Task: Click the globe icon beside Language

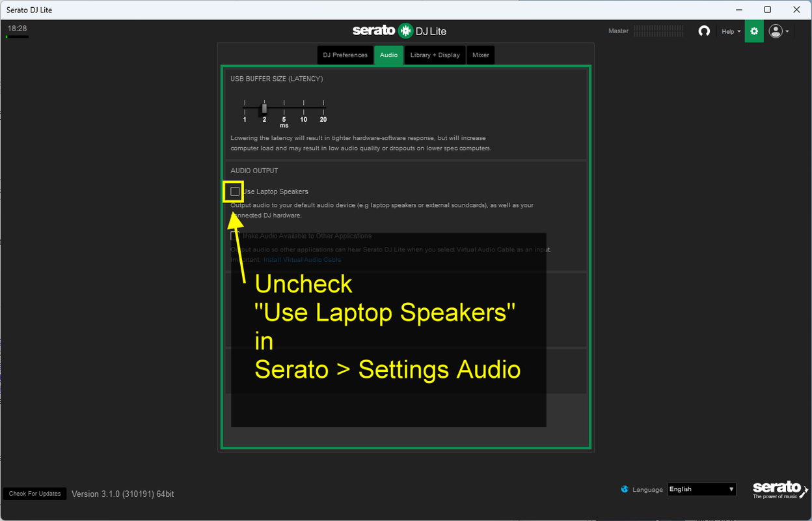Action: [625, 489]
